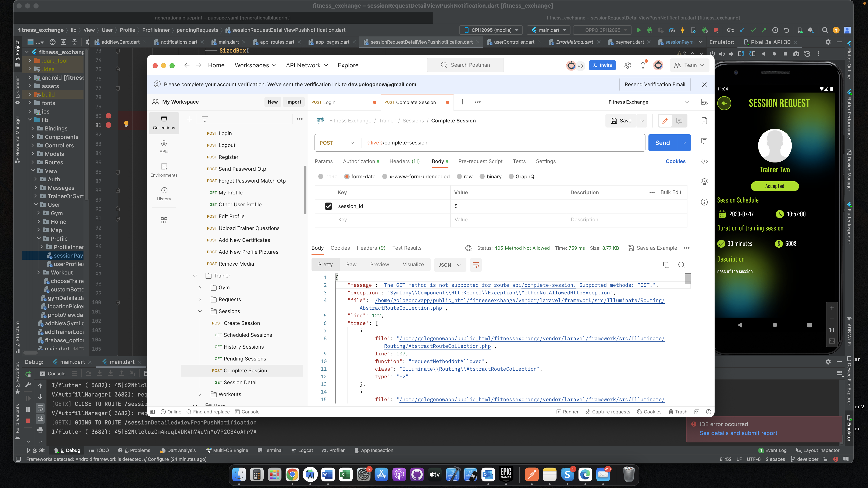Image resolution: width=868 pixels, height=488 pixels.
Task: Expand the Requests folder in Trainer
Action: click(x=200, y=299)
